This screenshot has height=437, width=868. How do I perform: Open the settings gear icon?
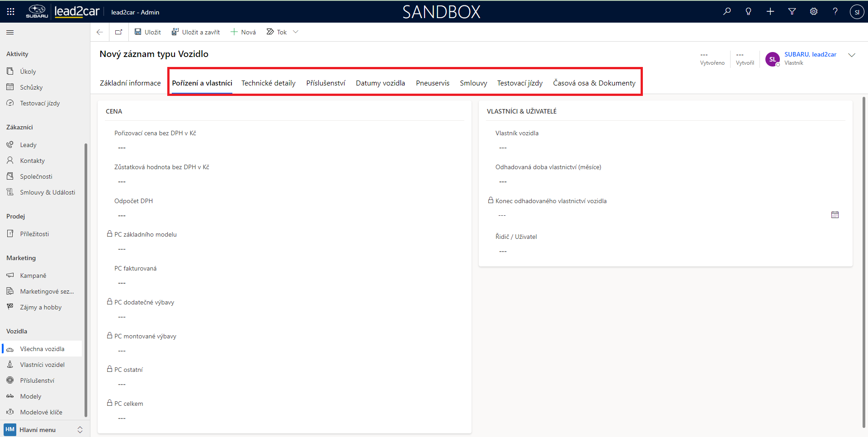(814, 12)
